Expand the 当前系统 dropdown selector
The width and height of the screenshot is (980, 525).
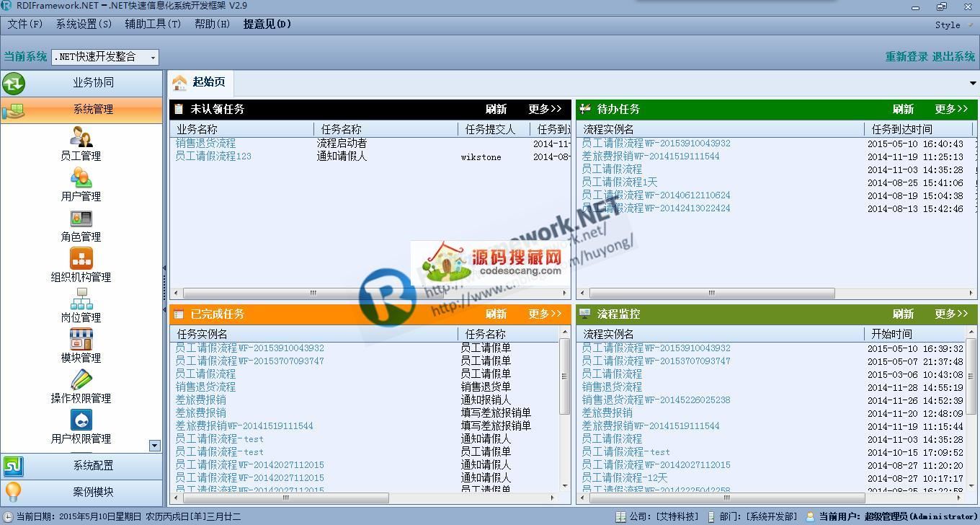[x=153, y=57]
